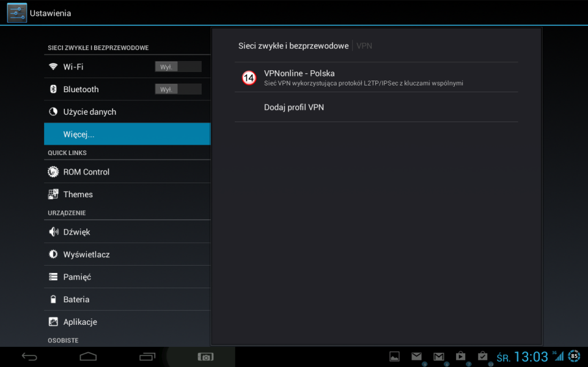Viewport: 588px width, 367px height.
Task: Select the Więcej... menu entry
Action: tap(127, 134)
